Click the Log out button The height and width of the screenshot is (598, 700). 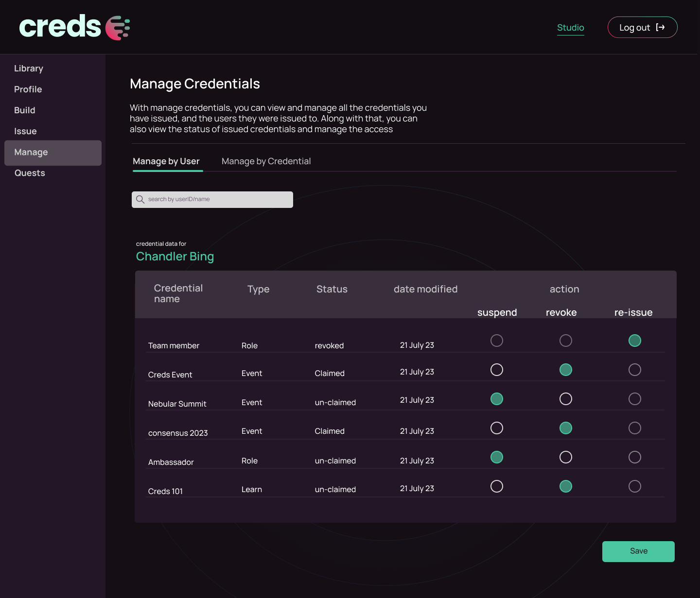[642, 27]
